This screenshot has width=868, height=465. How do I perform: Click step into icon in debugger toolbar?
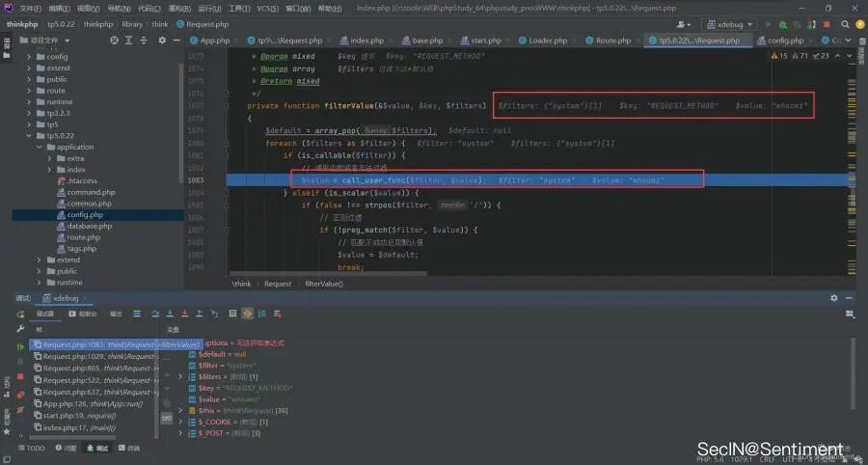tap(170, 314)
